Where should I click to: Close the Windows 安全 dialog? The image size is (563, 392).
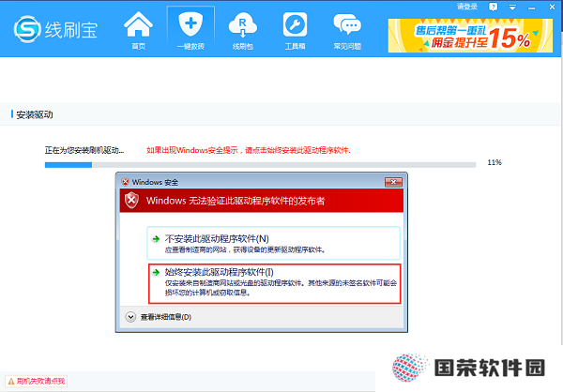coord(393,182)
